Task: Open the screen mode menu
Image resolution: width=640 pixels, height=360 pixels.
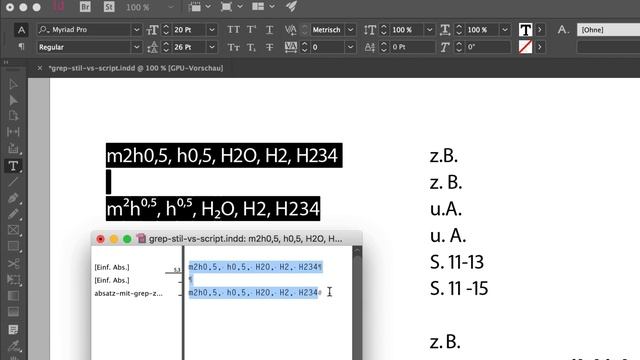Action: pos(231,7)
